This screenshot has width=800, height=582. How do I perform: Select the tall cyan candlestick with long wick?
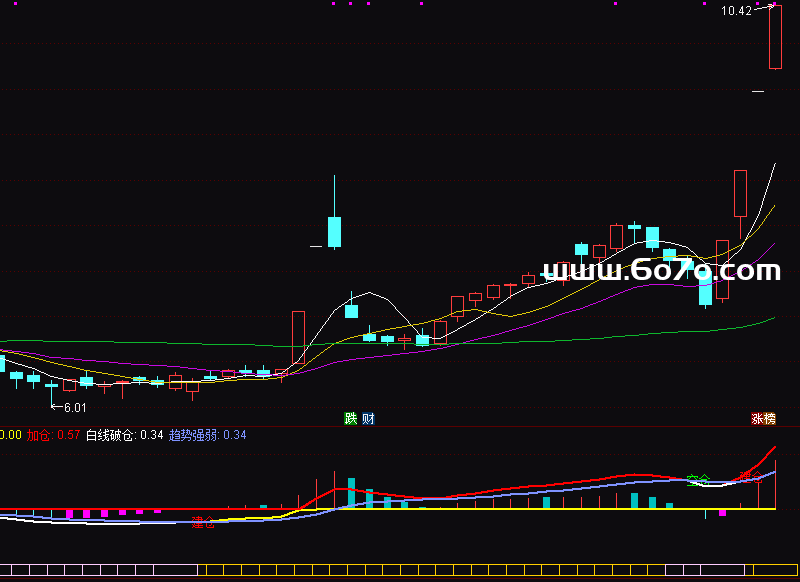(x=334, y=231)
